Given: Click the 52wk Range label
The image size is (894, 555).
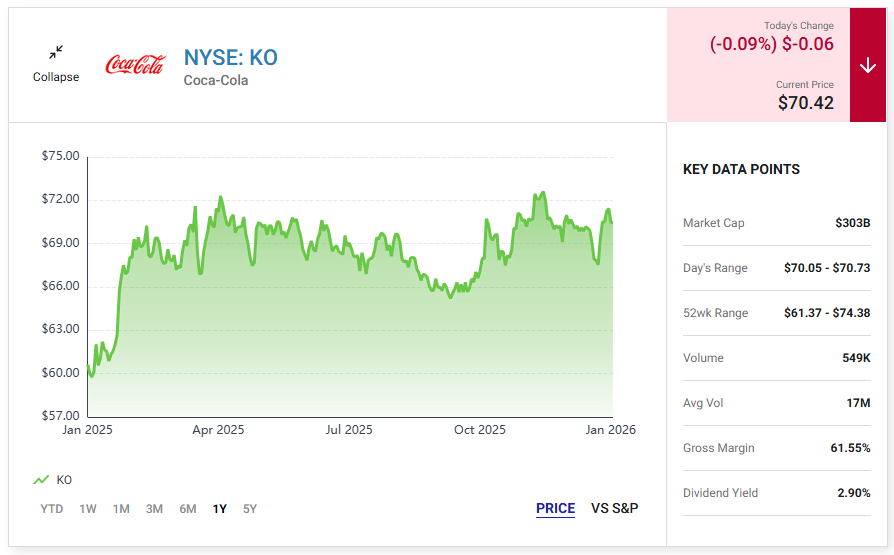Looking at the screenshot, I should [716, 313].
